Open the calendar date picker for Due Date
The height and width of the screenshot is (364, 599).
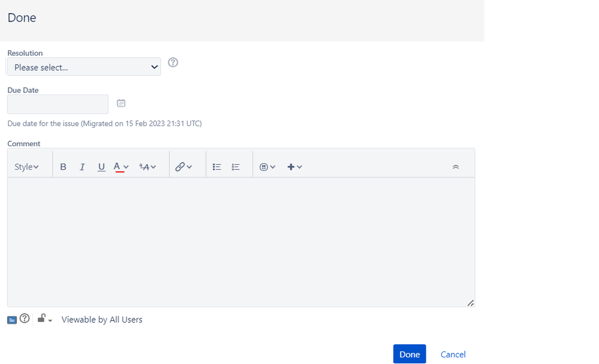(121, 103)
